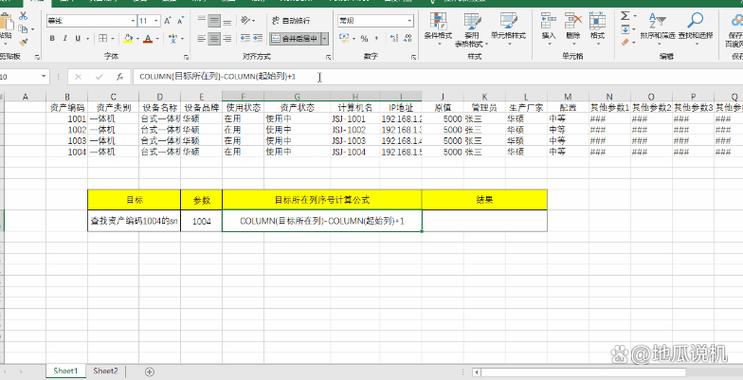The image size is (743, 380).
Task: Click the AutoSum sigma icon
Action: tap(625, 16)
